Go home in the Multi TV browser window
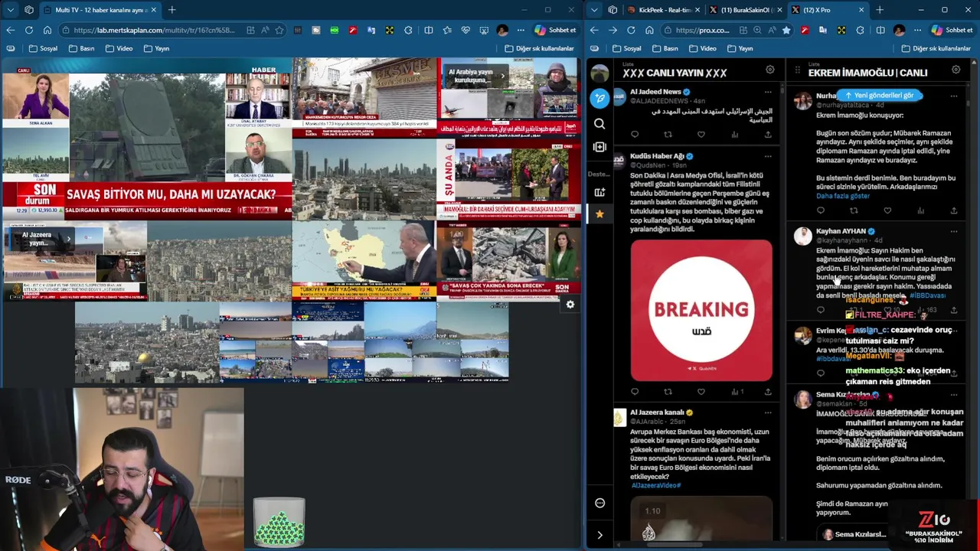Viewport: 980px width, 551px height. pyautogui.click(x=47, y=30)
